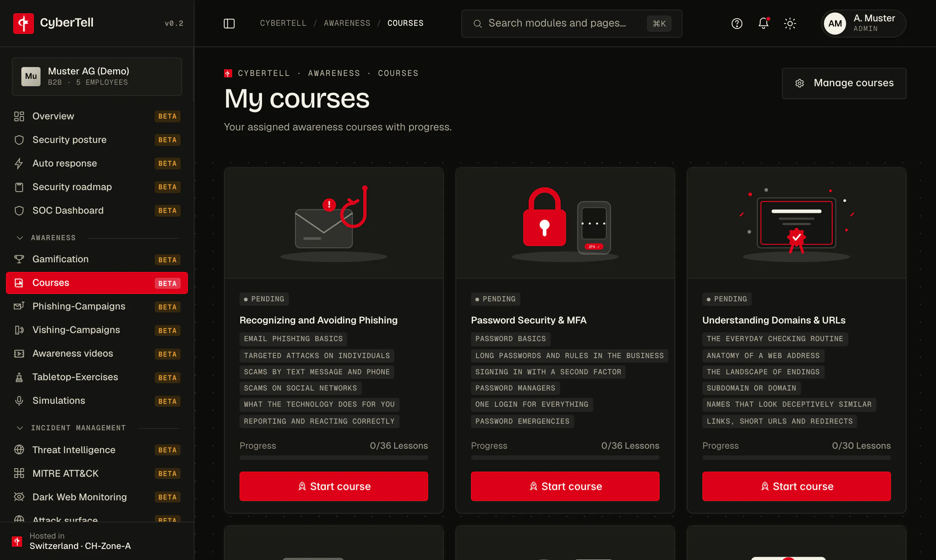Click the EMAIL PHISHING BASICS tag

pyautogui.click(x=293, y=339)
